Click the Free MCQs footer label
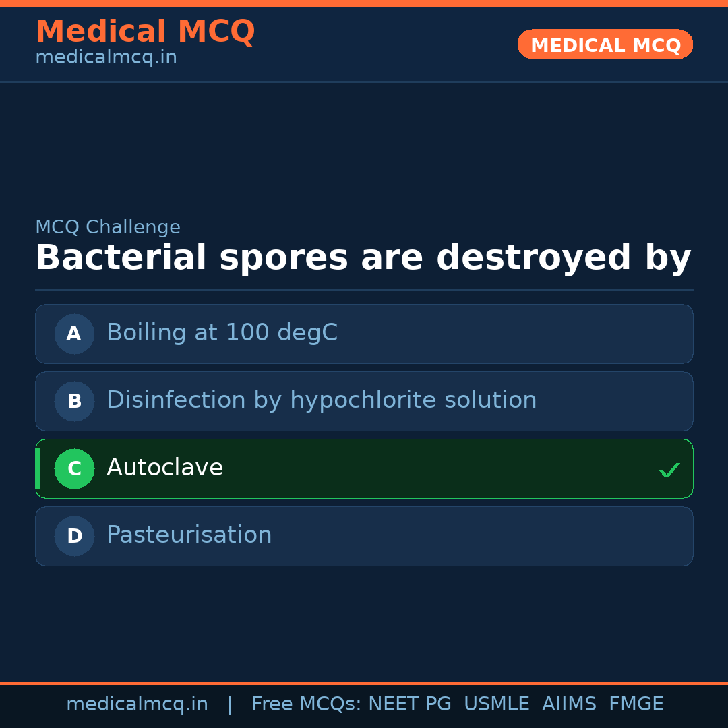The image size is (728, 728). (x=307, y=704)
